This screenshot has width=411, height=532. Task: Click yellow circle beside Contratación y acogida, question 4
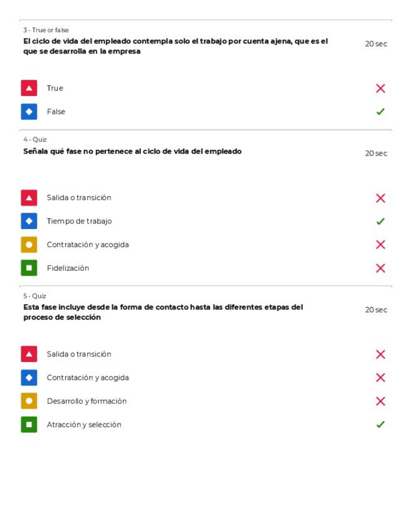click(x=29, y=245)
